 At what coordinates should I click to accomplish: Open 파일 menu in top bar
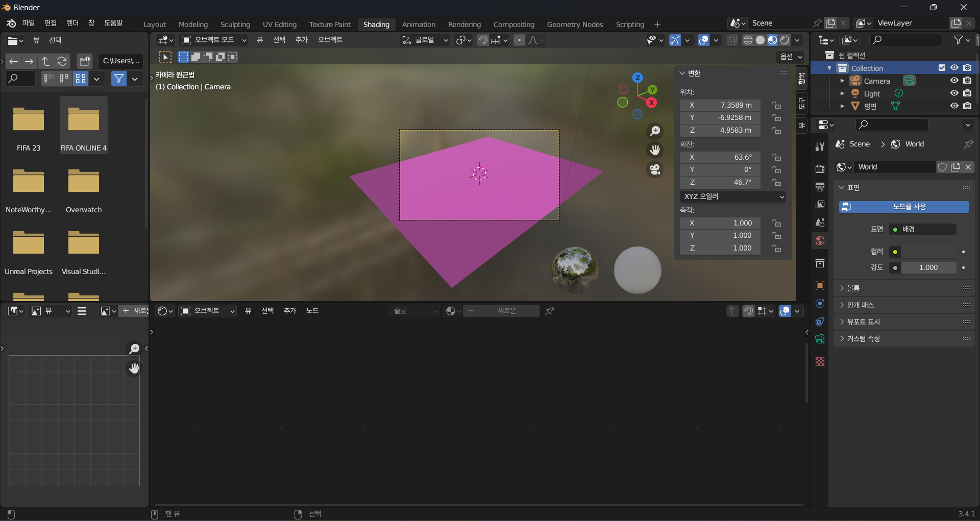point(29,23)
